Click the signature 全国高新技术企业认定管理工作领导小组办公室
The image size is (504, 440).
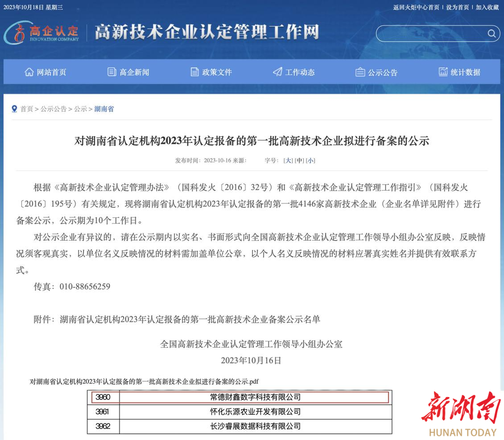click(x=252, y=344)
